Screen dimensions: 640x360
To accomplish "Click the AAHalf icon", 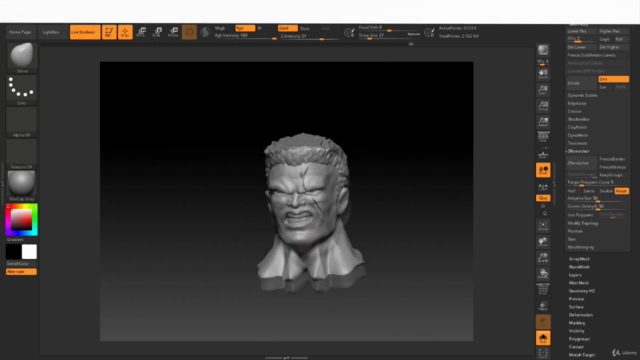I will point(543,122).
